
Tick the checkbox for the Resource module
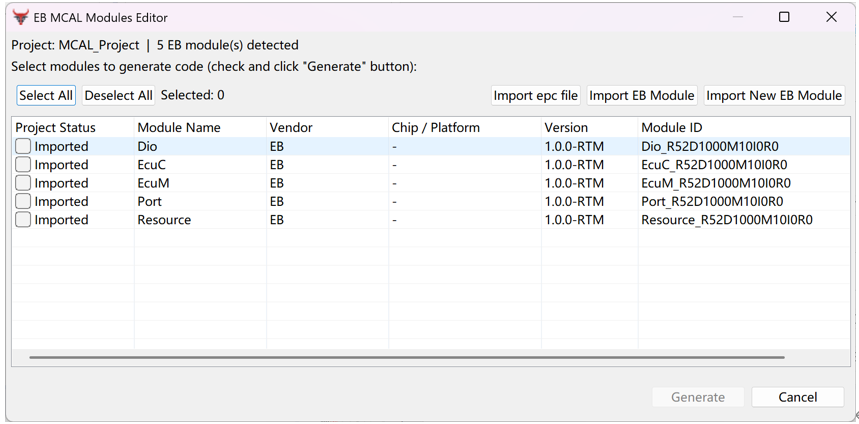[23, 220]
